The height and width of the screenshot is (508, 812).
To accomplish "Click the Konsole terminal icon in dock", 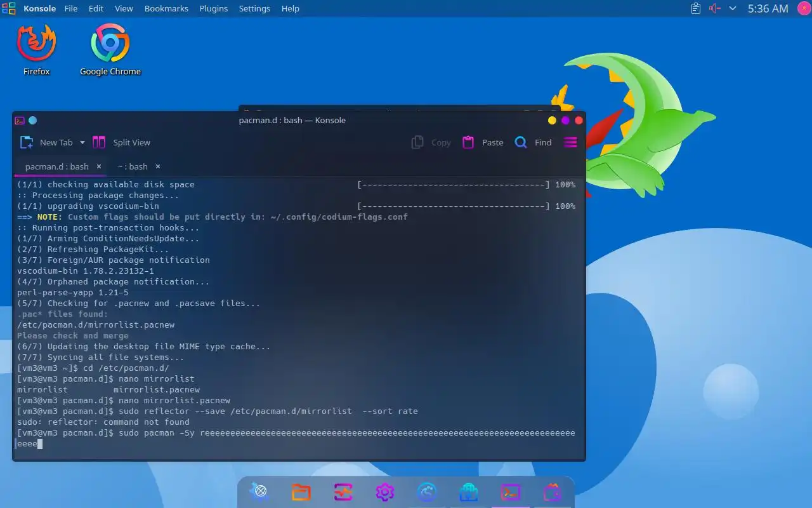I will [x=511, y=492].
